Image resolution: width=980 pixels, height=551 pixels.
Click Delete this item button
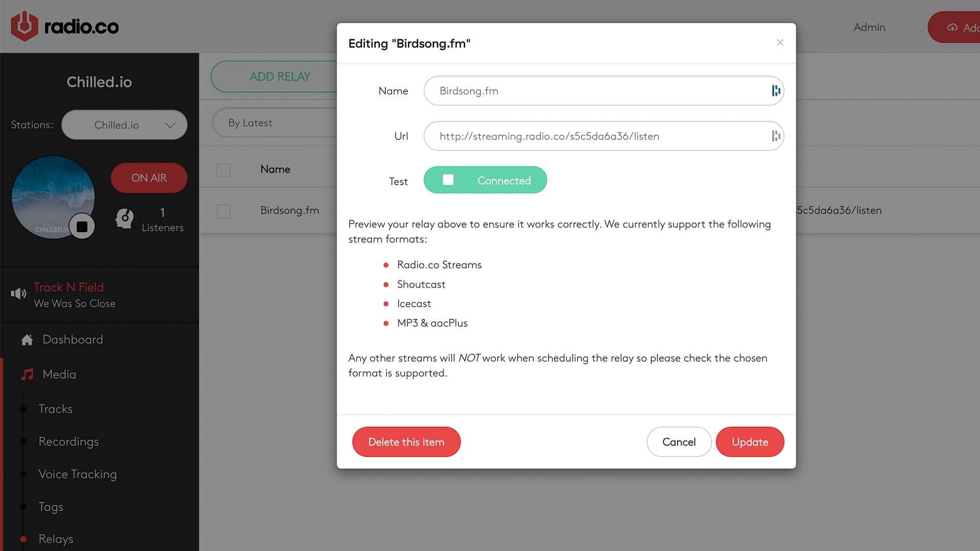[406, 442]
